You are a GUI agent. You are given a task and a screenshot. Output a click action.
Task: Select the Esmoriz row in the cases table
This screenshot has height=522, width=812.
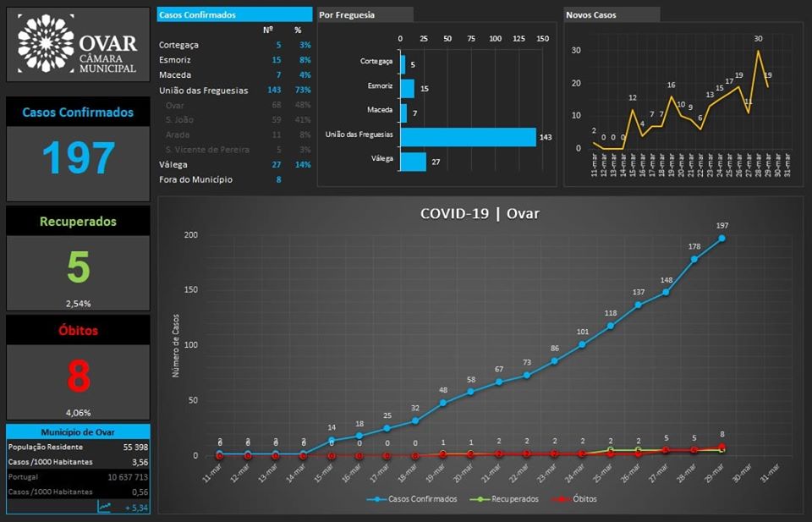(x=234, y=60)
